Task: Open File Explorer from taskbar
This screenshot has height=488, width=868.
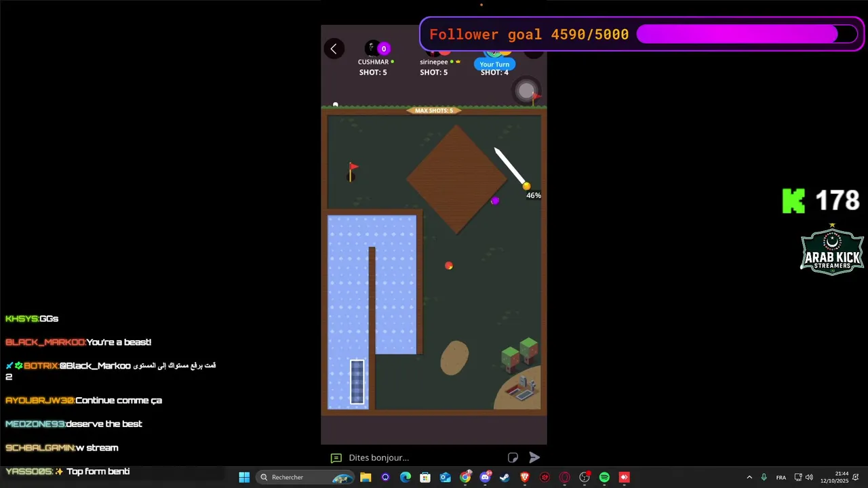Action: [x=366, y=477]
